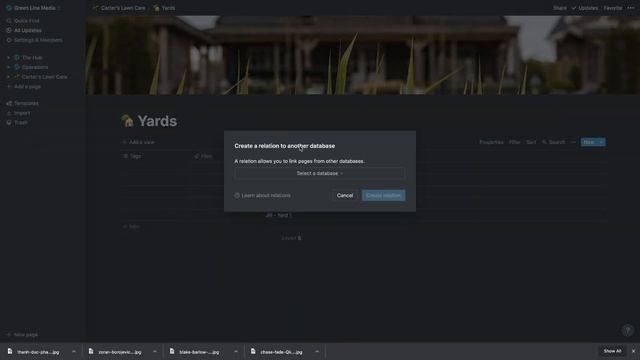Click Favorite in the top bar
Image resolution: width=640 pixels, height=360 pixels.
click(613, 8)
